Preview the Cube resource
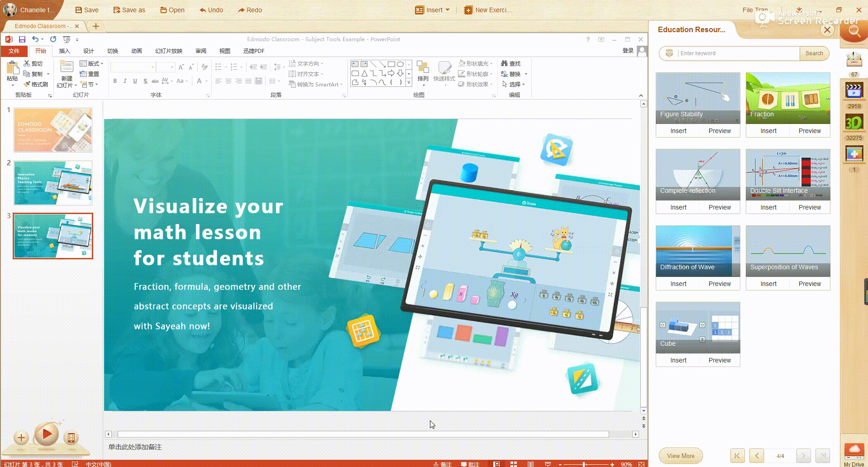868x467 pixels. pos(720,360)
